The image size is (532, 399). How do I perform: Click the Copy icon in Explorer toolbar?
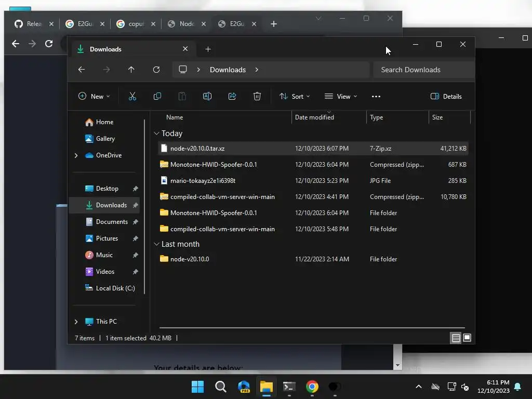157,96
